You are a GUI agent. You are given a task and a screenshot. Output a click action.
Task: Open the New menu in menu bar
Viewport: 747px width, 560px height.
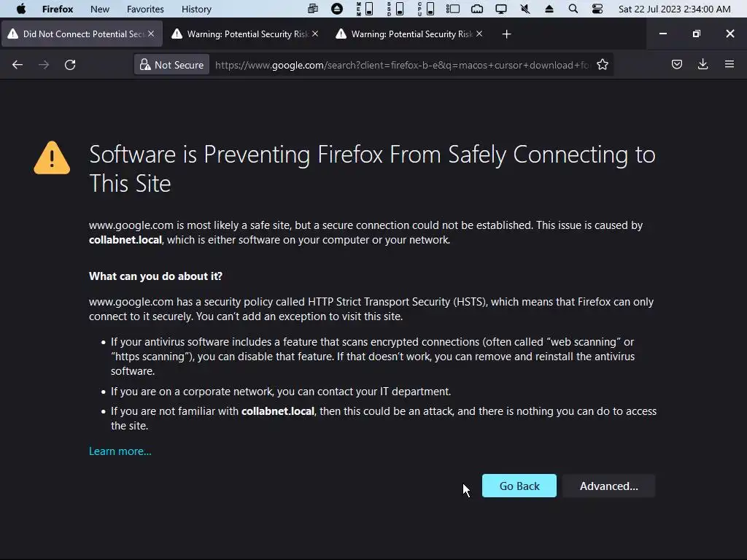pos(99,9)
